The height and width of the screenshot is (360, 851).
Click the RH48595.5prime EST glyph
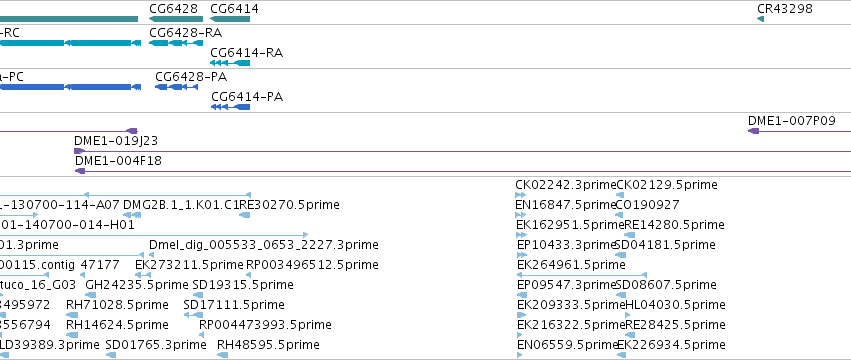[223, 355]
